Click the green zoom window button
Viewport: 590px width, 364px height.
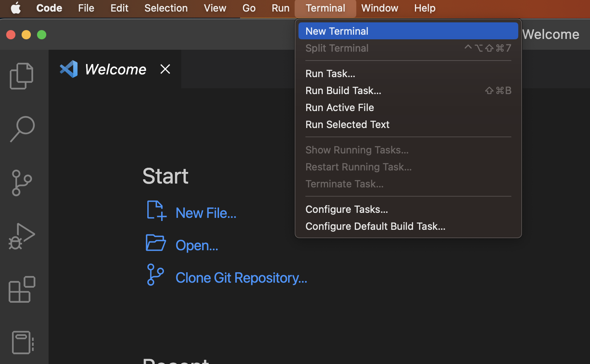[42, 35]
